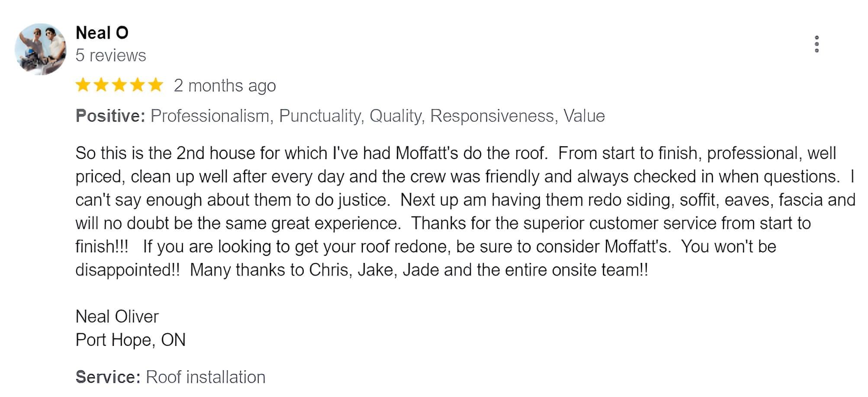Click the fifth gold rating star

point(155,85)
